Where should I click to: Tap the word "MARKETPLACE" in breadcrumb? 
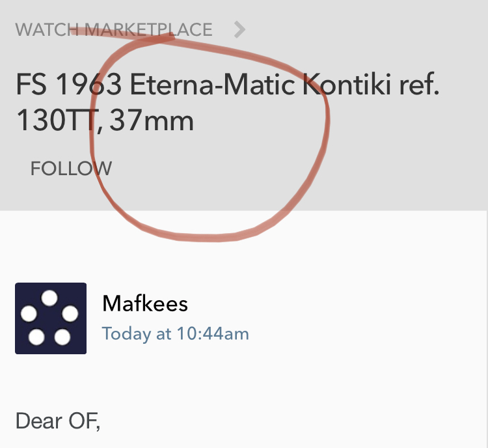click(149, 29)
